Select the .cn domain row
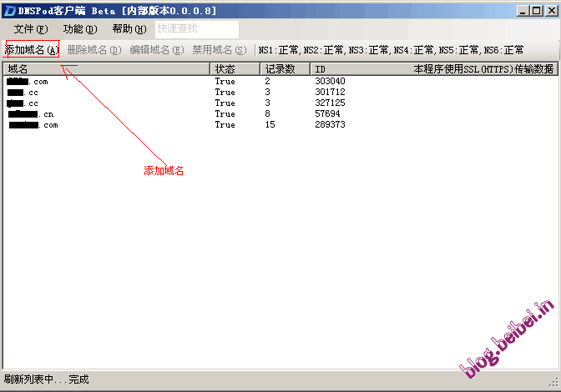This screenshot has width=561, height=392. click(x=280, y=114)
